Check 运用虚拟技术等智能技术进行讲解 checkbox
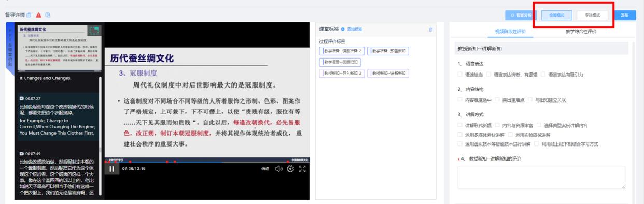 pyautogui.click(x=460, y=143)
